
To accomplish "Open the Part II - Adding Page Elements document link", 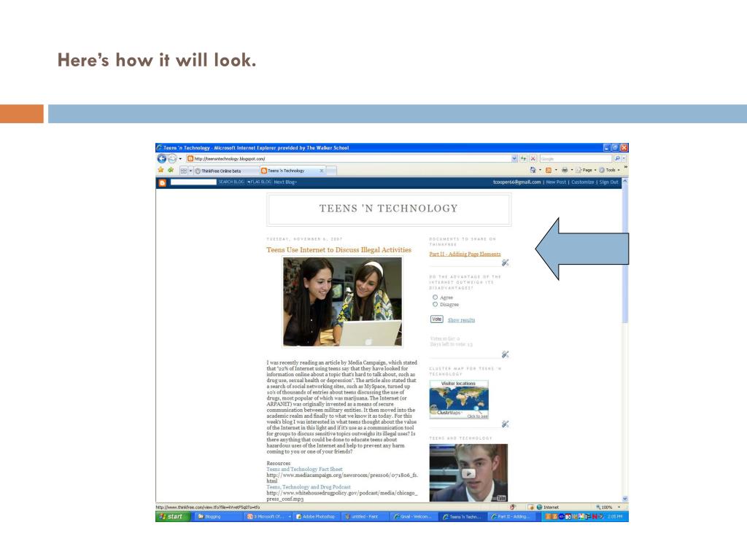I will [x=465, y=254].
